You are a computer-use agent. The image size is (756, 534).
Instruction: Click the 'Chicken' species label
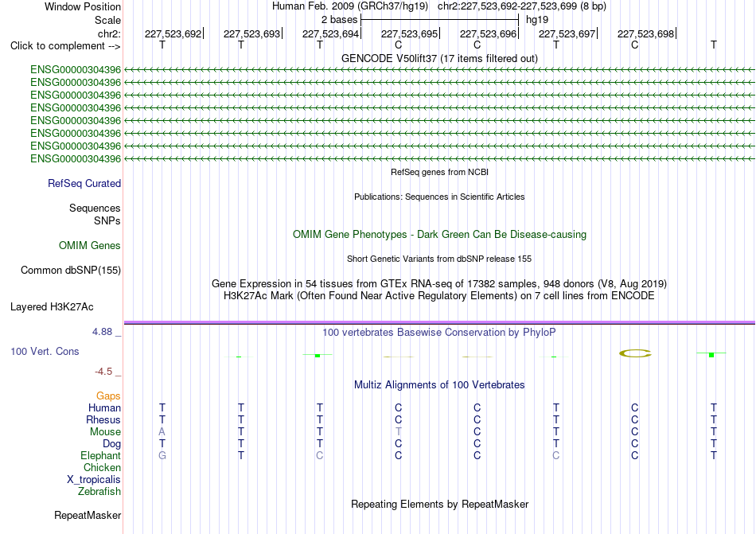(x=102, y=467)
